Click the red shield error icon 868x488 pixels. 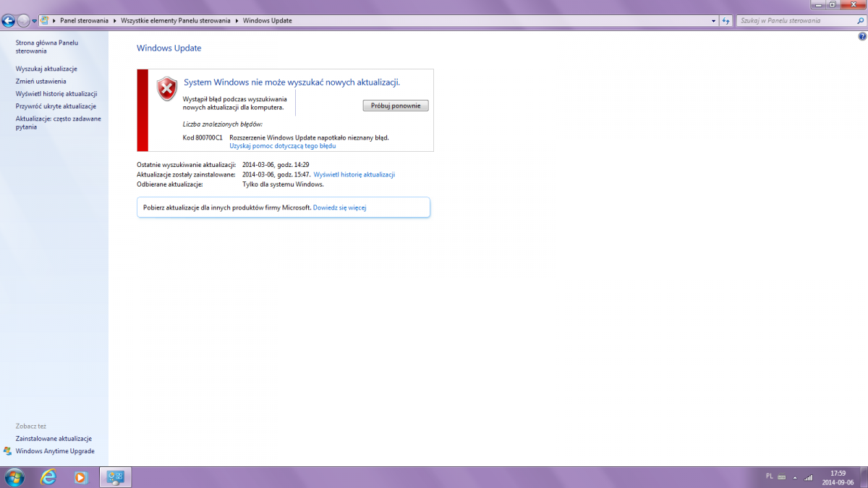(x=167, y=89)
